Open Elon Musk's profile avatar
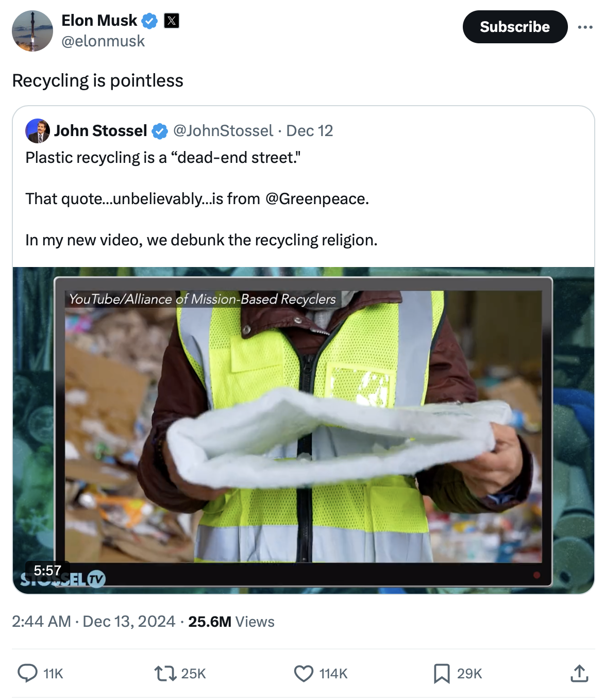This screenshot has height=700, width=604. point(32,31)
